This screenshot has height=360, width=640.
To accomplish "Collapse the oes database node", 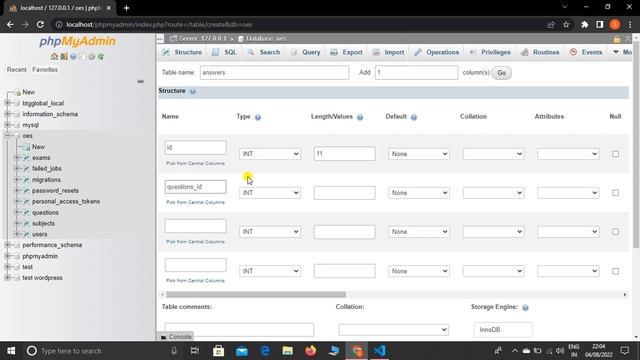I will coord(7,136).
